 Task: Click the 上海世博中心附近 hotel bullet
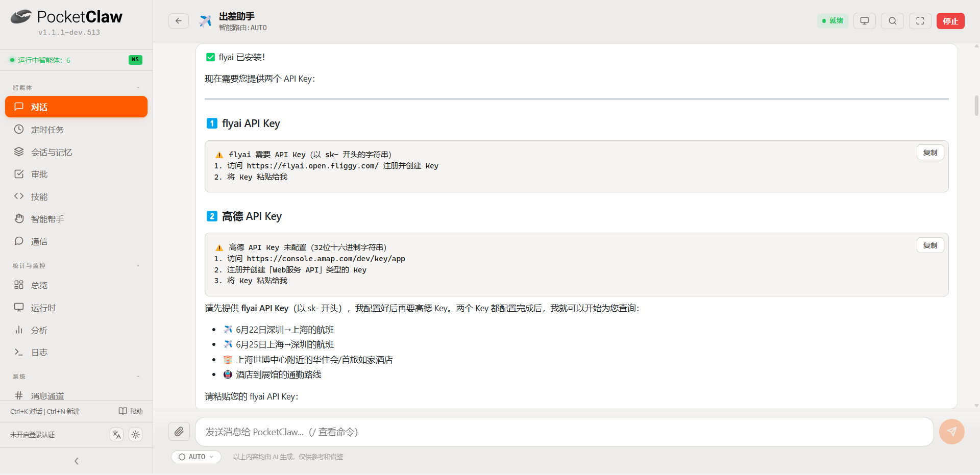(314, 360)
